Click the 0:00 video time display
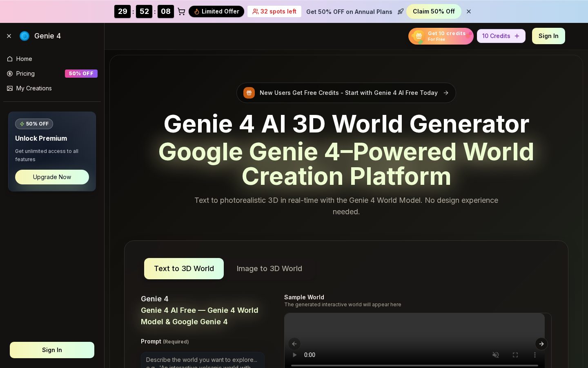588x368 pixels. (x=310, y=355)
